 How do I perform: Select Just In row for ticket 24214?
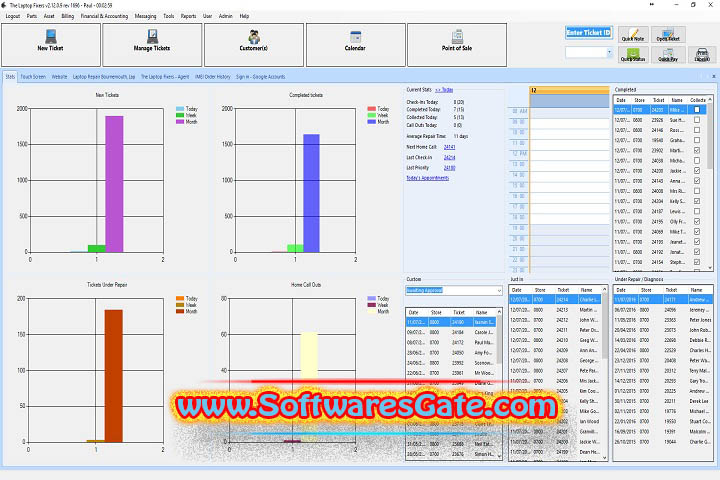click(555, 299)
